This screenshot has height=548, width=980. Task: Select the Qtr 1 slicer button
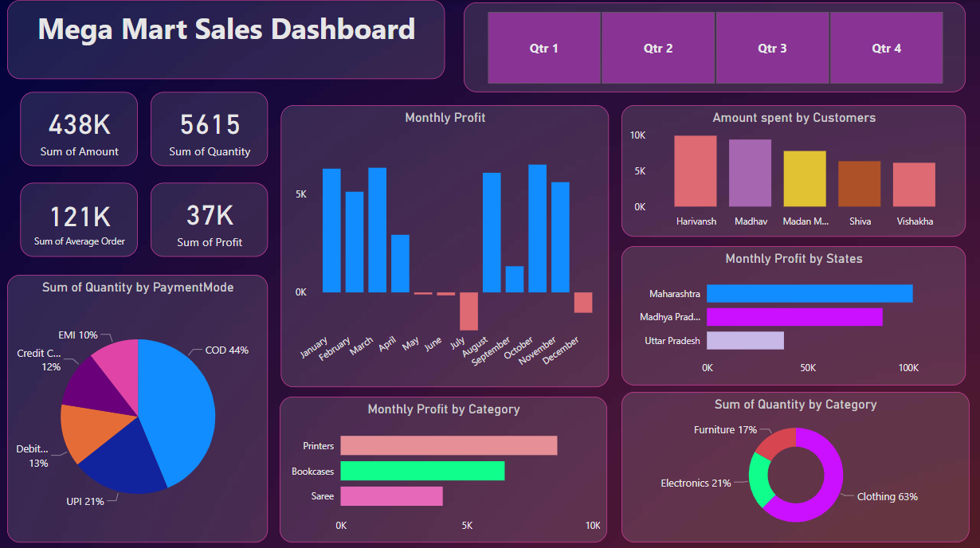tap(544, 48)
